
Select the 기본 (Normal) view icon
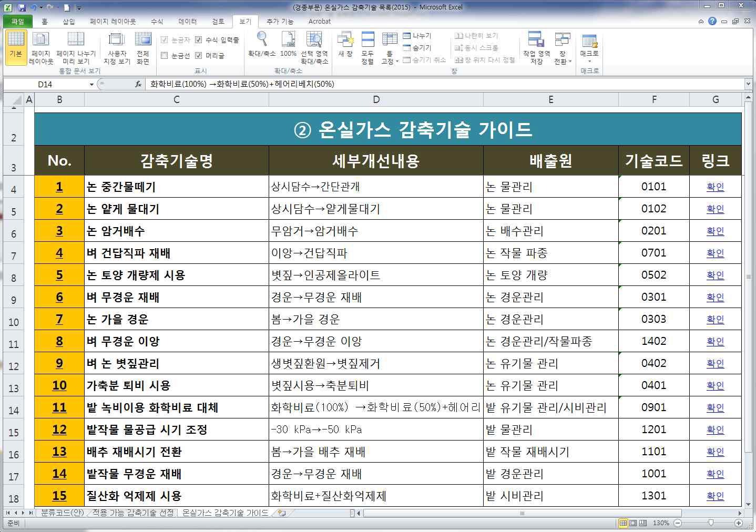(x=16, y=47)
